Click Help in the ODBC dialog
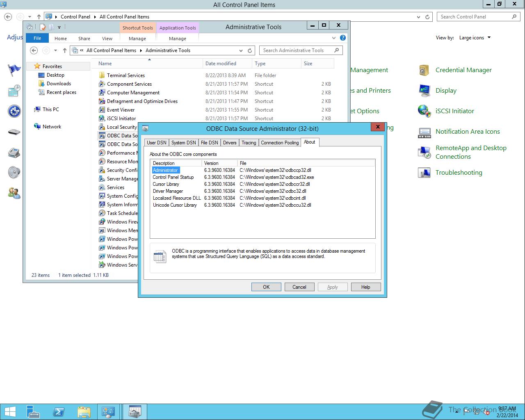This screenshot has width=525, height=420. [366, 287]
